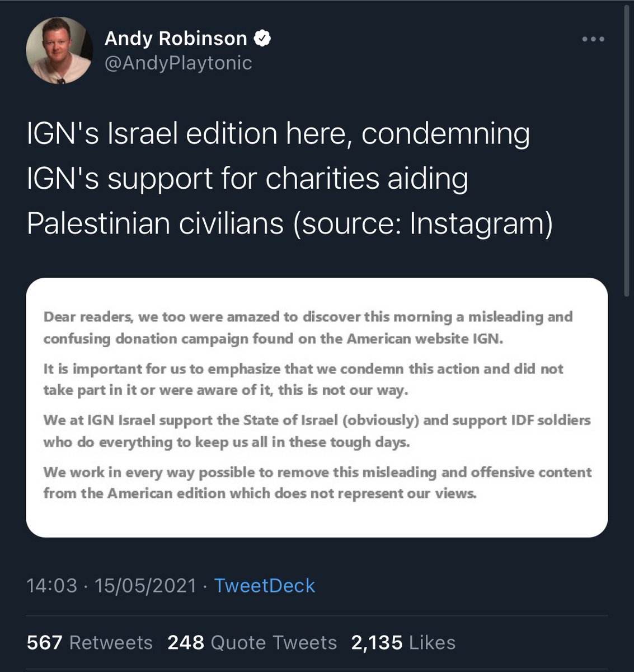
Task: Click the "It is important for us" paragraph
Action: tap(303, 379)
